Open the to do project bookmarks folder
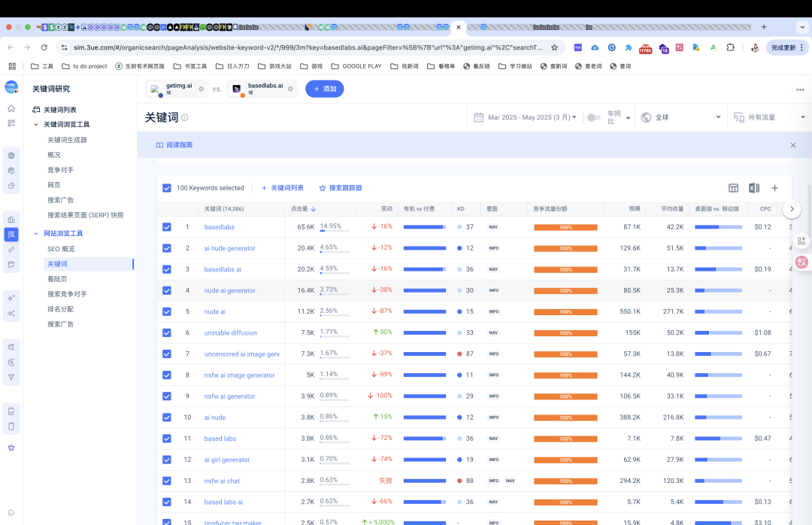This screenshot has height=525, width=812. (x=84, y=66)
